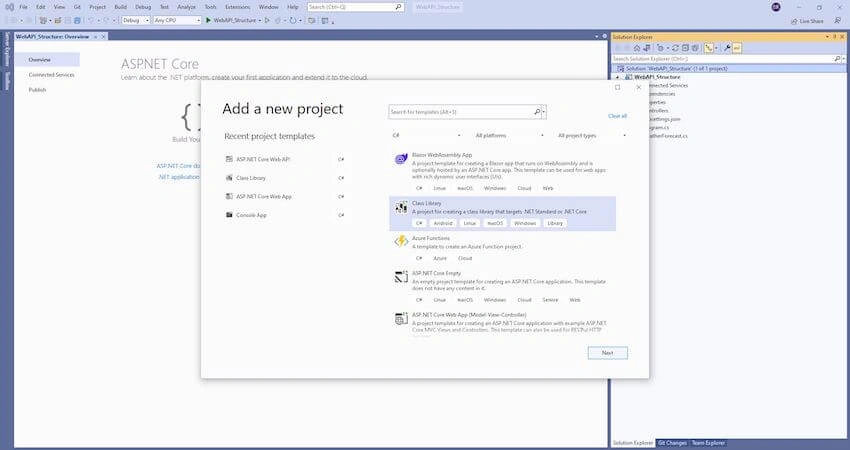Switch to Team Explorer tab
This screenshot has width=850, height=450.
pyautogui.click(x=708, y=443)
